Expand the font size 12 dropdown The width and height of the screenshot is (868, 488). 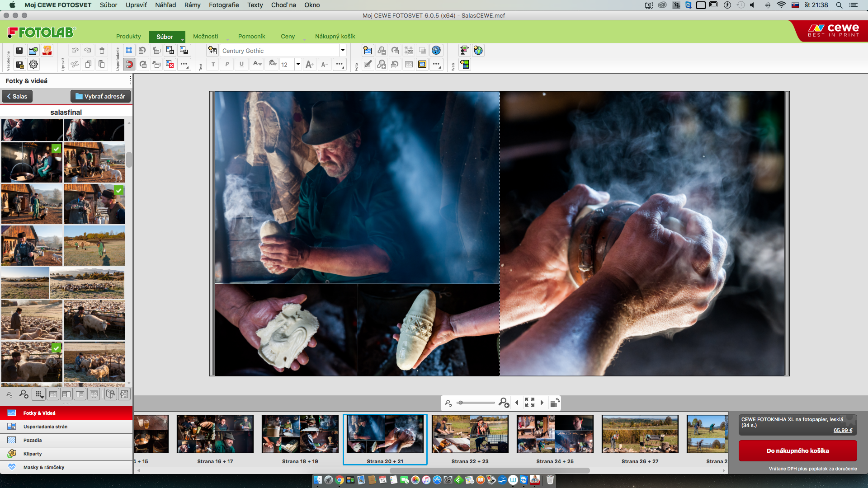298,65
